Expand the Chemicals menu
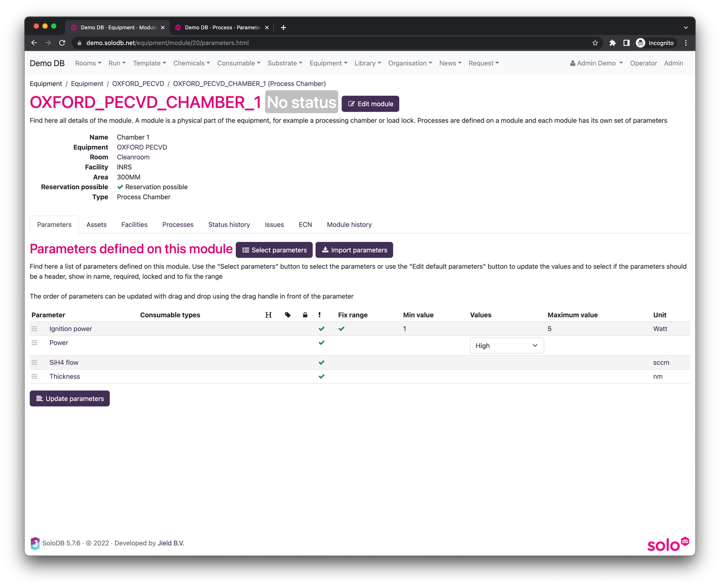Screen dimensions: 720x588 click(191, 63)
